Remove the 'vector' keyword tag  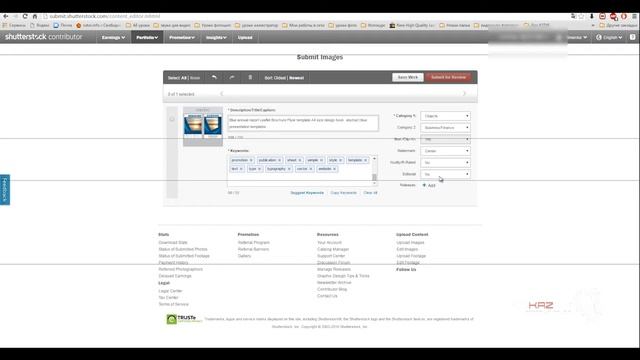[x=311, y=169]
